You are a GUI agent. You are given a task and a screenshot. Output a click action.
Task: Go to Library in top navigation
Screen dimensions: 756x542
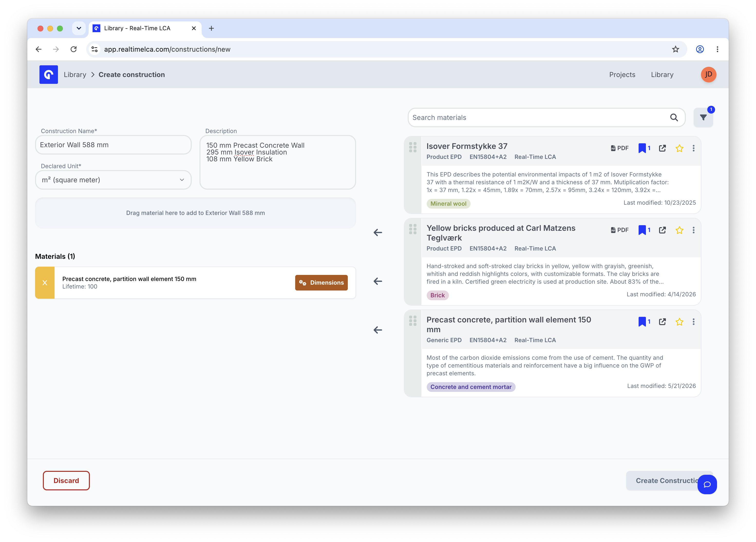point(662,74)
